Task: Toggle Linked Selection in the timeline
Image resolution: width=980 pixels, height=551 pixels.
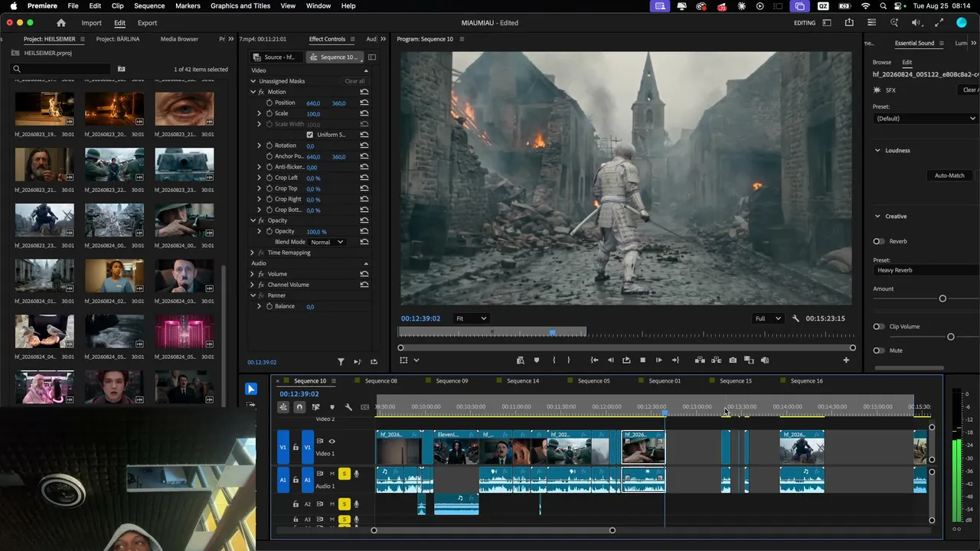Action: 315,407
